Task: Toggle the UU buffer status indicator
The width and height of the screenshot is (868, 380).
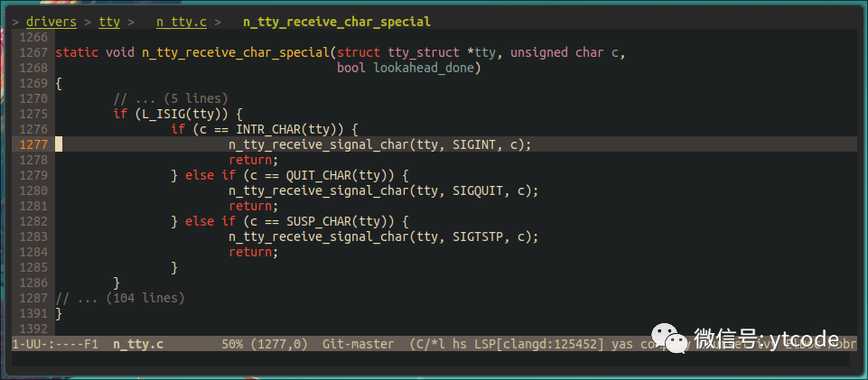Action: [37, 344]
